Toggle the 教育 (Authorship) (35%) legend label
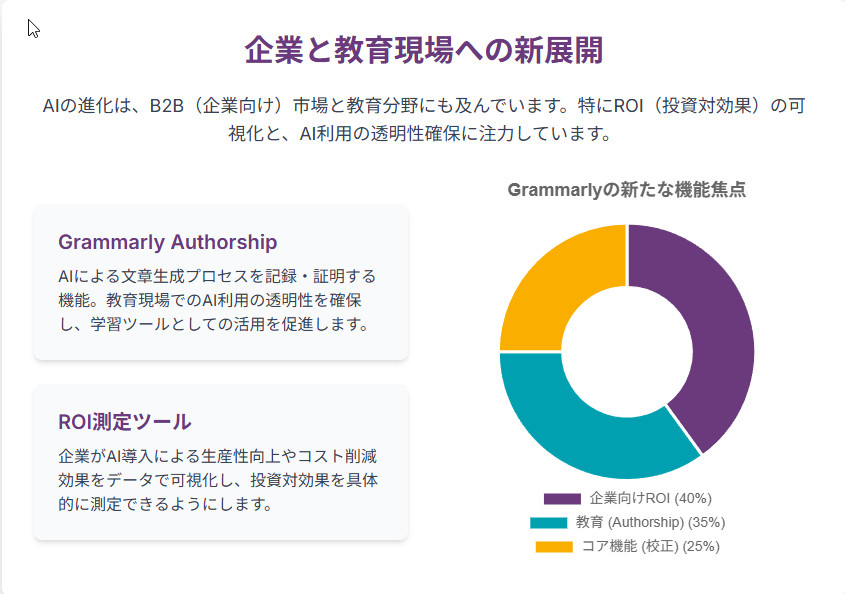The image size is (845, 594). [650, 522]
